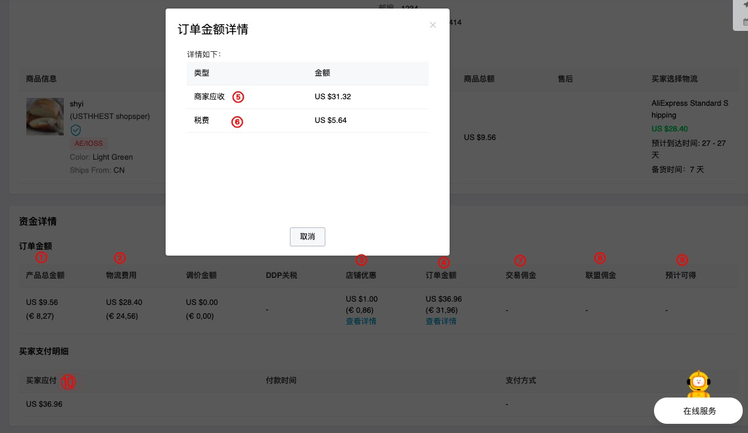The height and width of the screenshot is (433, 748).
Task: Click the red circled 5 beside 商家应收
Action: pos(238,97)
